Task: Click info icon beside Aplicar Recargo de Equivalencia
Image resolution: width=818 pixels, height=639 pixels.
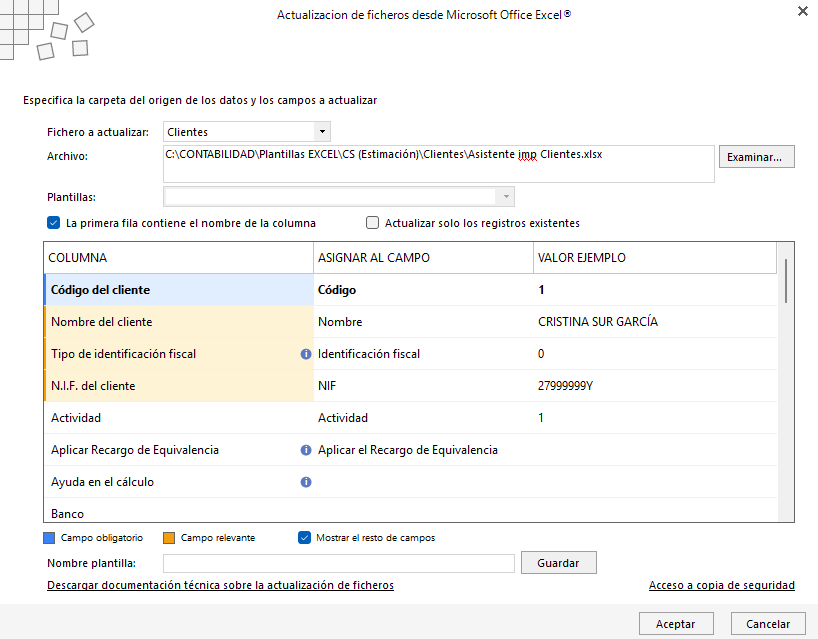Action: coord(306,450)
